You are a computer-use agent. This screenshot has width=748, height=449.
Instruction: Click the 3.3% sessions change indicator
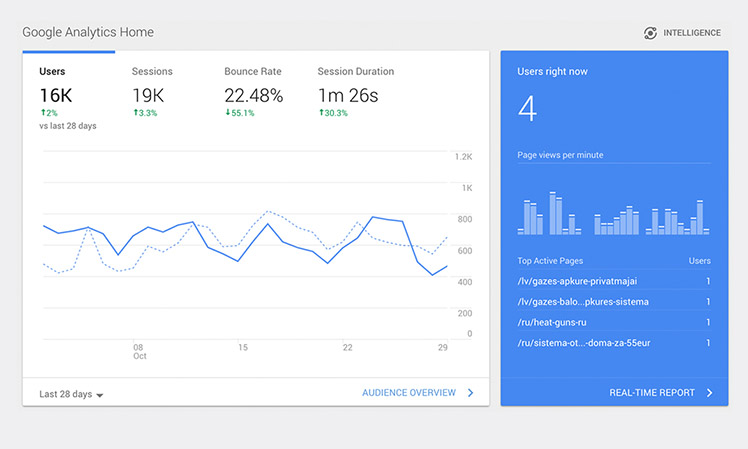[145, 113]
